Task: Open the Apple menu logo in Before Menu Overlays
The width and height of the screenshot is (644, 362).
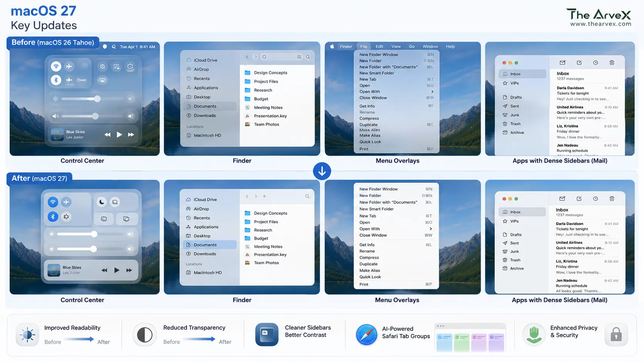Action: [332, 46]
